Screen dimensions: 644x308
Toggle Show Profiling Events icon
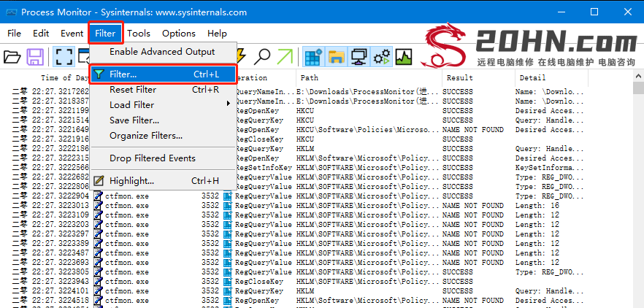point(403,57)
